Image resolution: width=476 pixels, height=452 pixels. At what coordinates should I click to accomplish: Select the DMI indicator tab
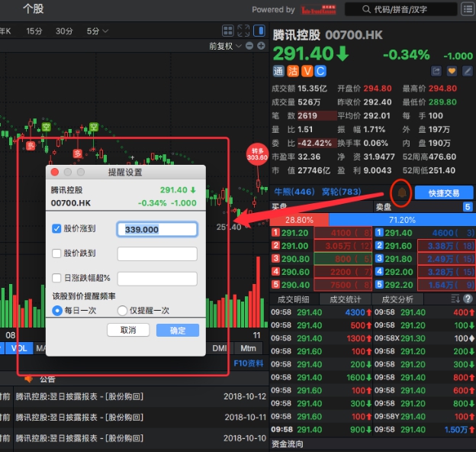pyautogui.click(x=220, y=348)
